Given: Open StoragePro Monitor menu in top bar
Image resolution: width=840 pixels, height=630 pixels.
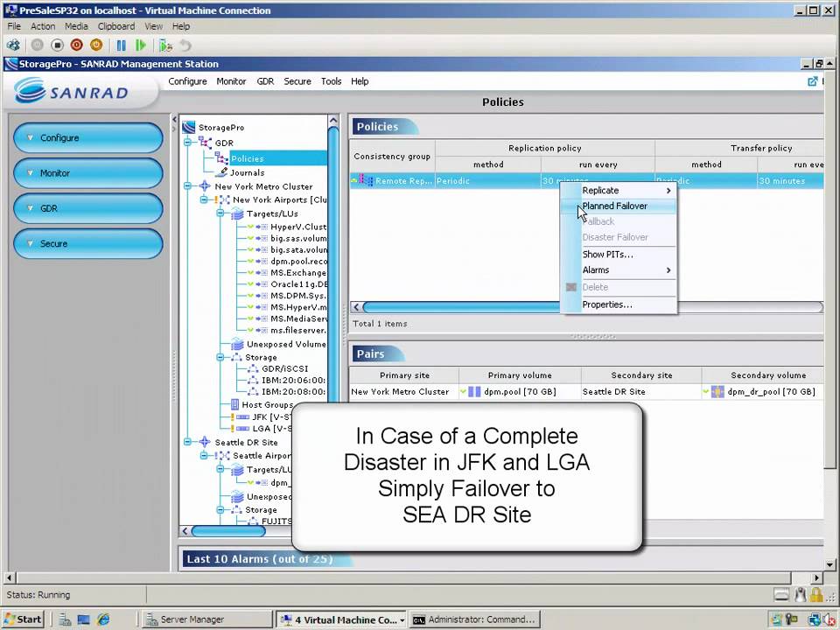Looking at the screenshot, I should (x=231, y=81).
